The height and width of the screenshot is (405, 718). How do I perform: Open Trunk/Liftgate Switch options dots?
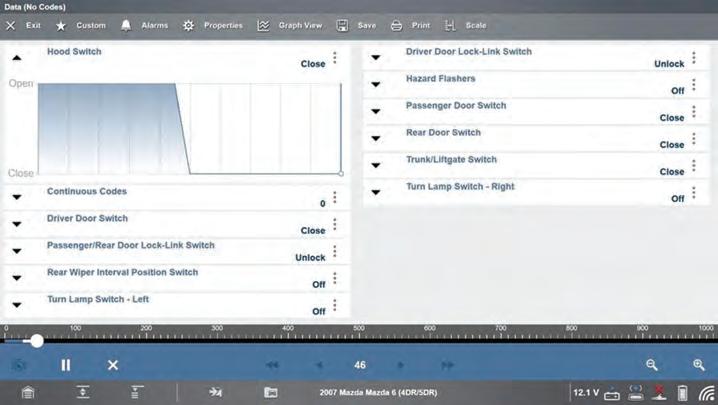click(694, 166)
